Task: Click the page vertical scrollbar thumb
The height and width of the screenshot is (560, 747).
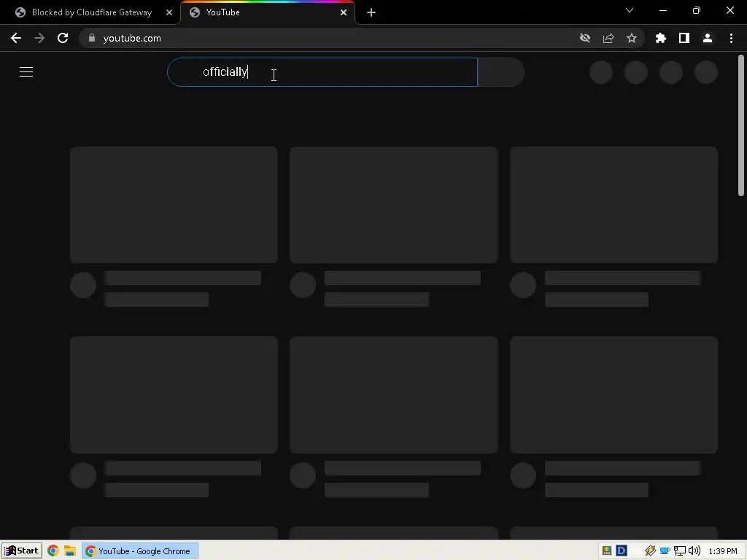Action: tap(741, 125)
